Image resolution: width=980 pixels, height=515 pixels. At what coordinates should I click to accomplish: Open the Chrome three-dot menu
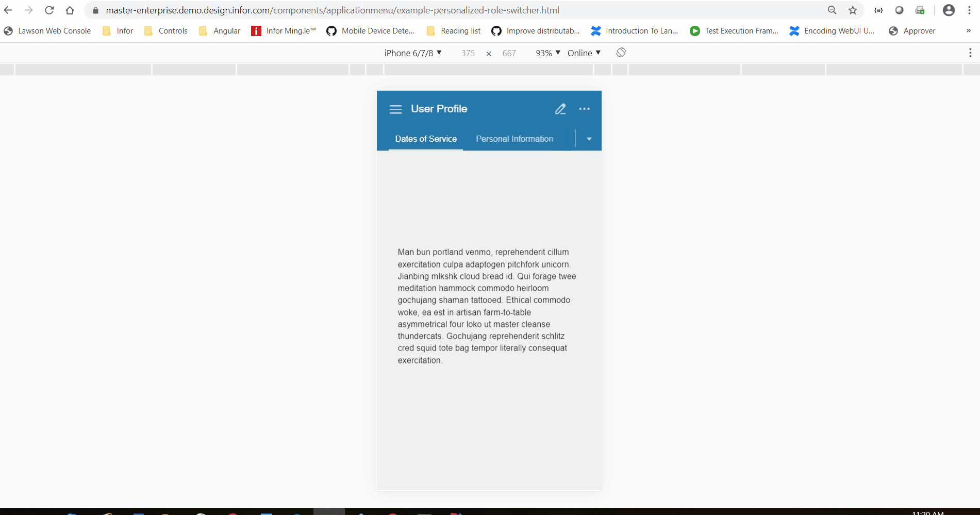(x=969, y=10)
